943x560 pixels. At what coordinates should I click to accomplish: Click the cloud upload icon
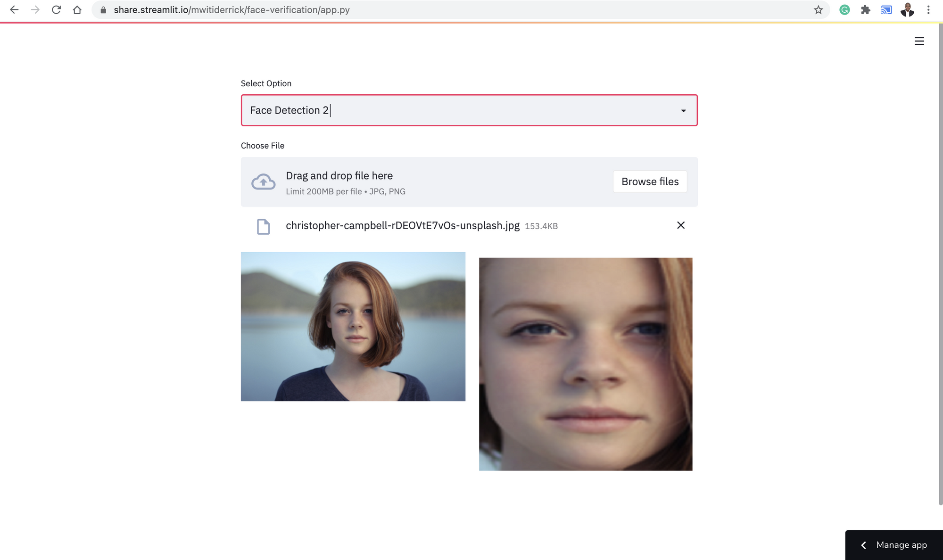click(x=263, y=182)
